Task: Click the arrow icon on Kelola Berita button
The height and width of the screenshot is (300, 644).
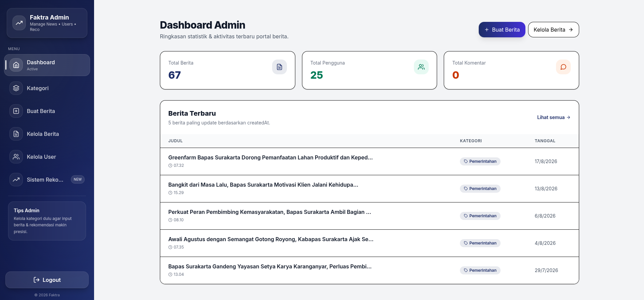Action: pyautogui.click(x=571, y=30)
